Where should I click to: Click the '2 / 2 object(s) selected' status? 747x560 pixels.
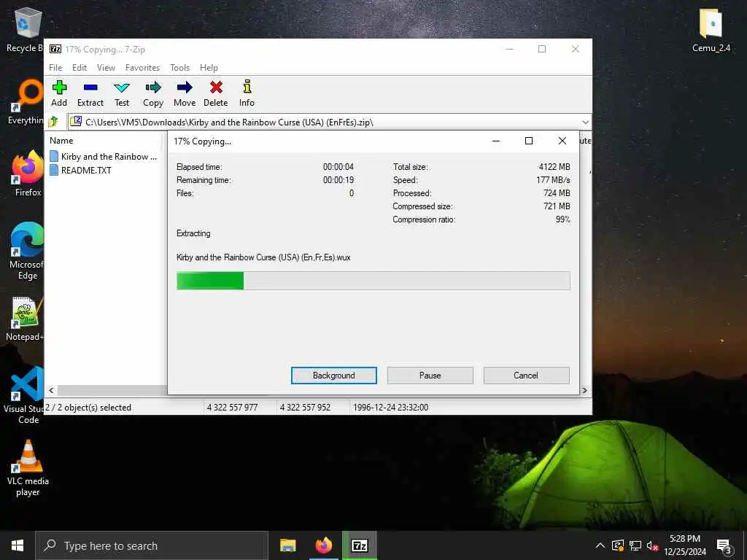[88, 407]
